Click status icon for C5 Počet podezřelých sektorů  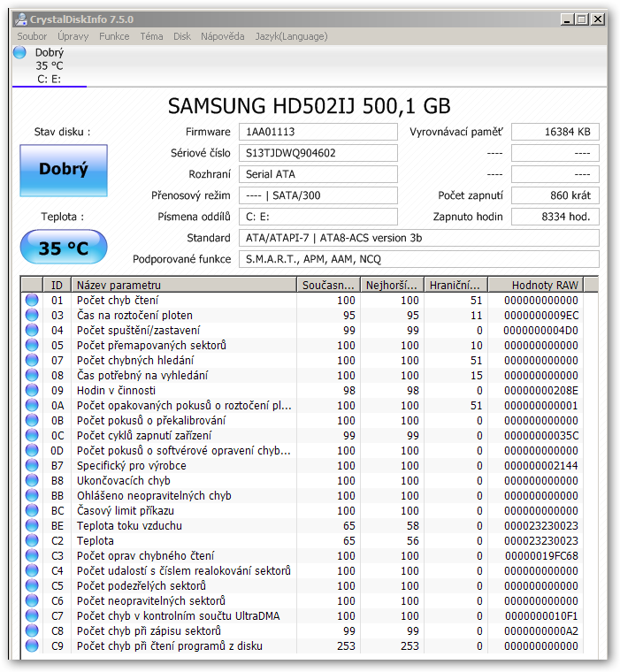tap(32, 585)
